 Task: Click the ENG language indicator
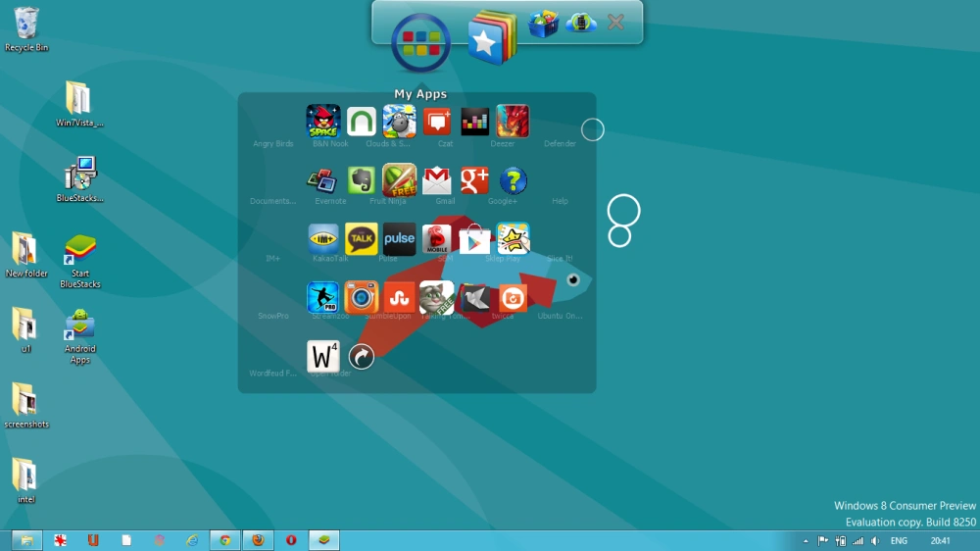click(x=899, y=541)
